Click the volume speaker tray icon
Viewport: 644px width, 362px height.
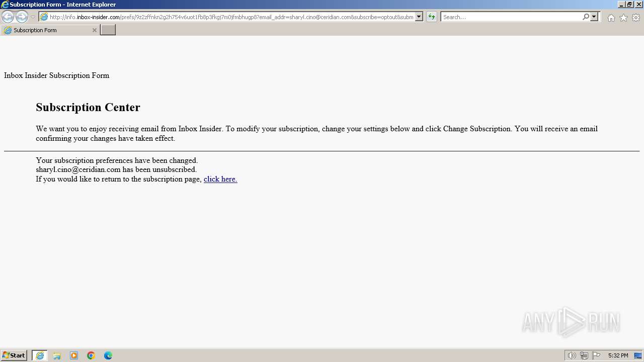[572, 355]
